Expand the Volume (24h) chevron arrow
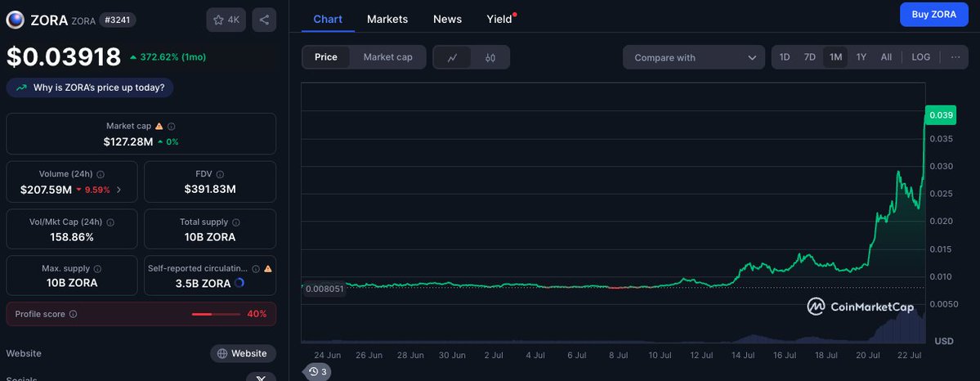The height and width of the screenshot is (381, 980). tap(119, 190)
